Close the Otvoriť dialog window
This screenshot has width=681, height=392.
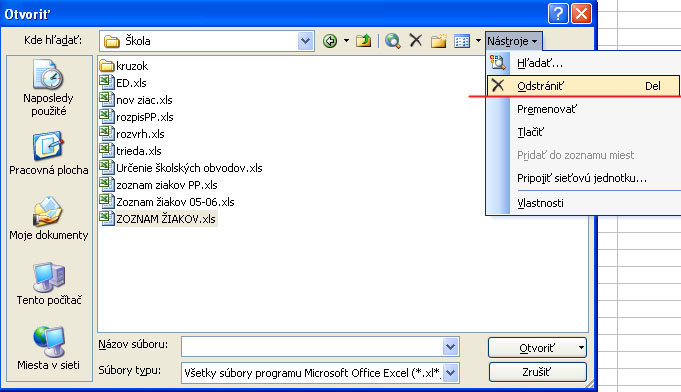tap(581, 13)
